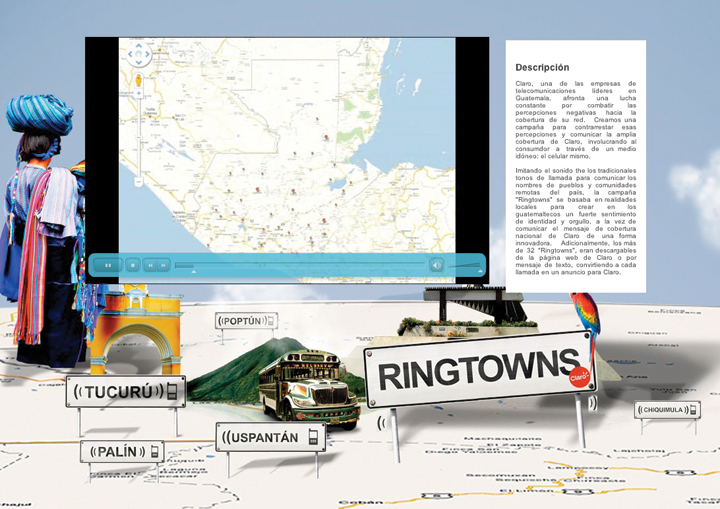
Task: Click phone icon on the PALÍN sign
Action: 155,452
